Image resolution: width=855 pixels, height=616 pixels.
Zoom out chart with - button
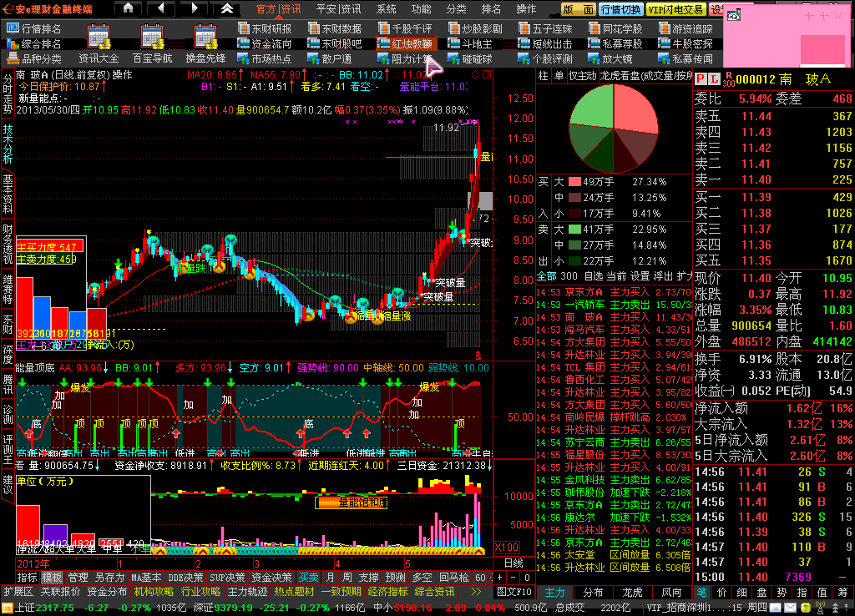(514, 578)
